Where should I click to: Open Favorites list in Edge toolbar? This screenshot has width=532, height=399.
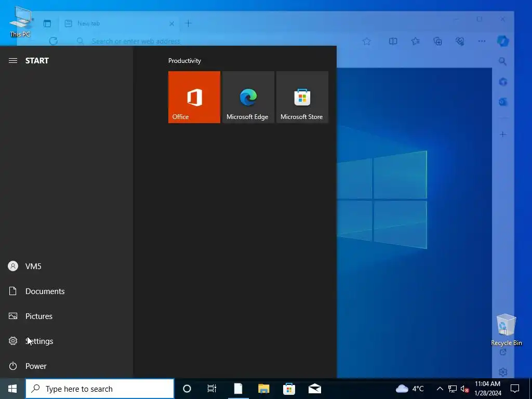(415, 41)
